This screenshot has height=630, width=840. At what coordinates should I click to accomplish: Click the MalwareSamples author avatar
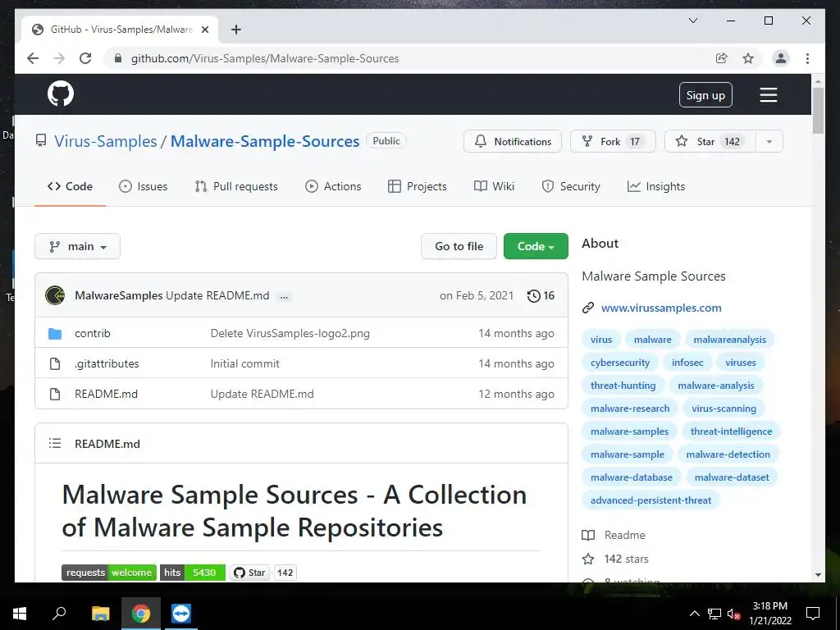click(x=55, y=295)
